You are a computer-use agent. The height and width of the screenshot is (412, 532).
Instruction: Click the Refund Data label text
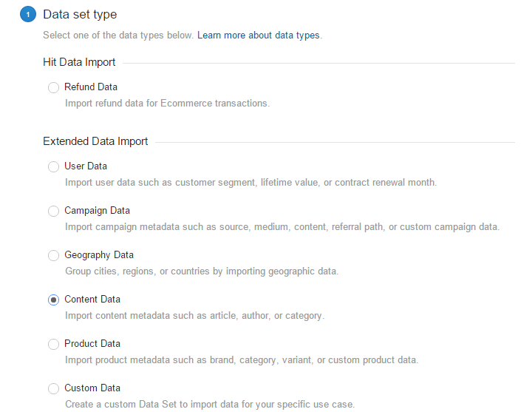click(x=91, y=87)
